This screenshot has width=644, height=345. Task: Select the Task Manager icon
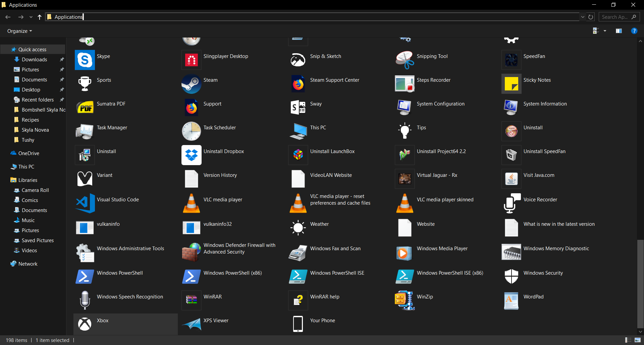[85, 131]
